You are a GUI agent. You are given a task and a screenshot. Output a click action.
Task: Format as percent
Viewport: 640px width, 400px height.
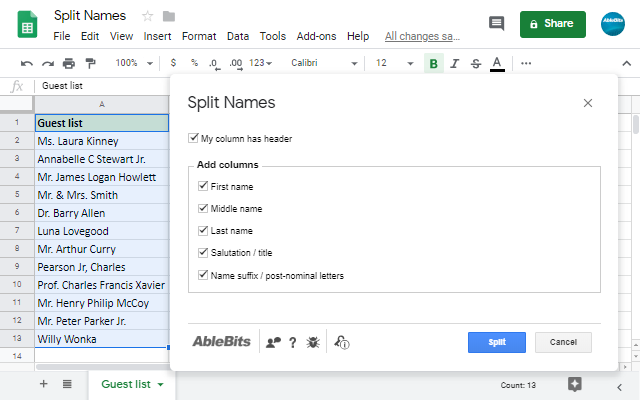[x=194, y=63]
